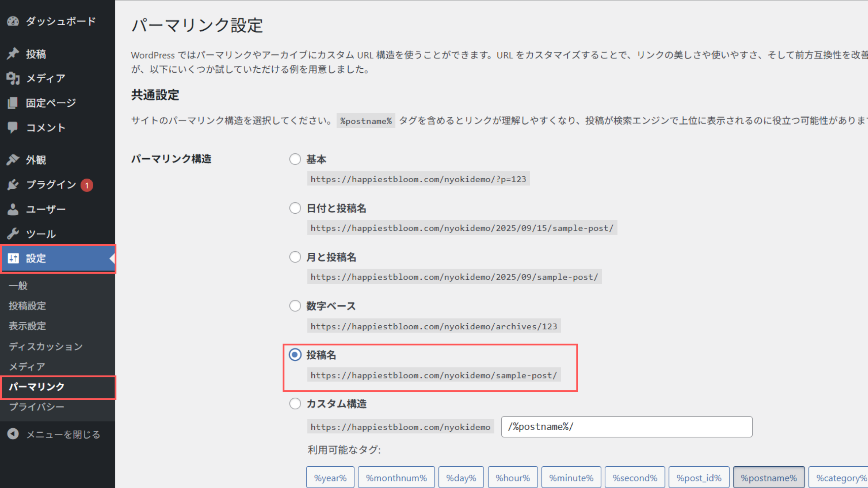
Task: Open the プライバシー submenu item
Action: 37,407
